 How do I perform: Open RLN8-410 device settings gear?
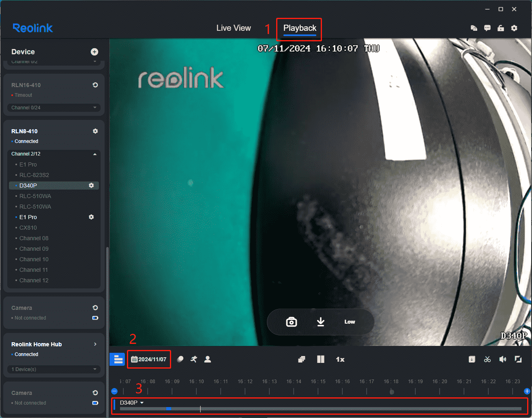pyautogui.click(x=95, y=131)
